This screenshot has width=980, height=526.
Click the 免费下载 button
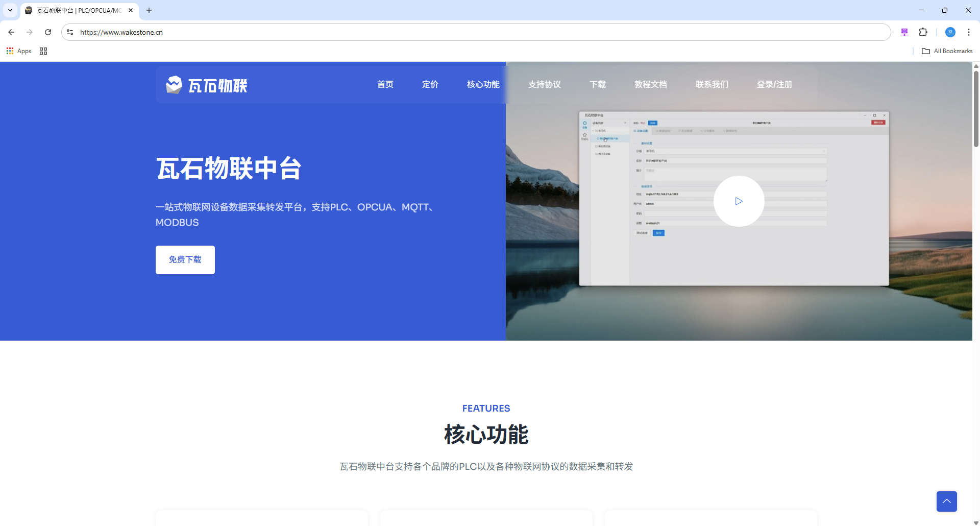[x=185, y=259]
